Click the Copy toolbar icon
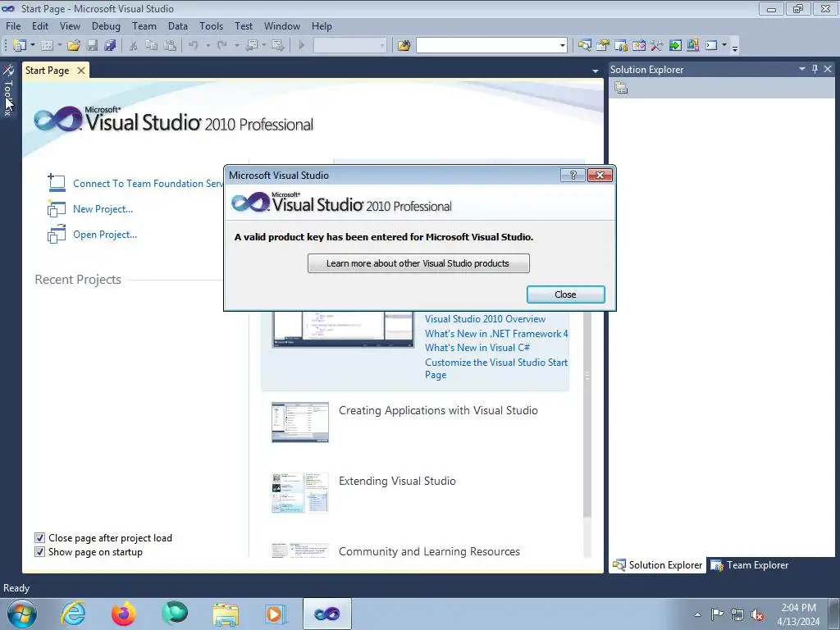This screenshot has height=630, width=840. (152, 46)
